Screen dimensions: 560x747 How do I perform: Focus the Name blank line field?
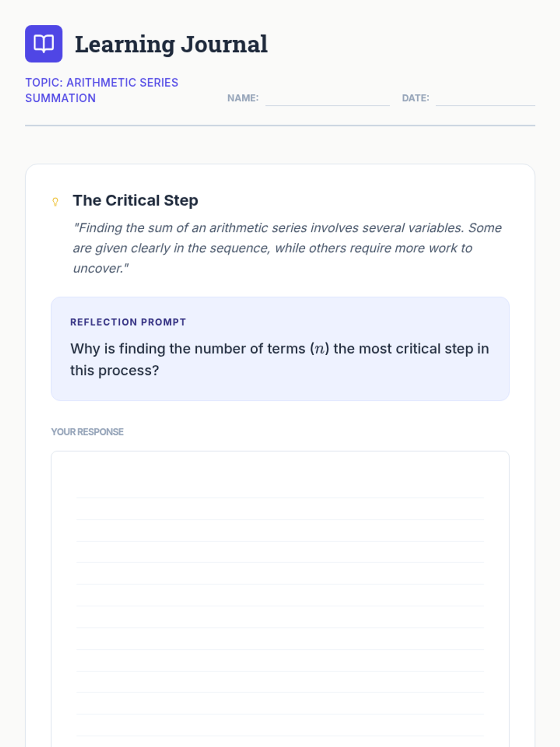327,99
